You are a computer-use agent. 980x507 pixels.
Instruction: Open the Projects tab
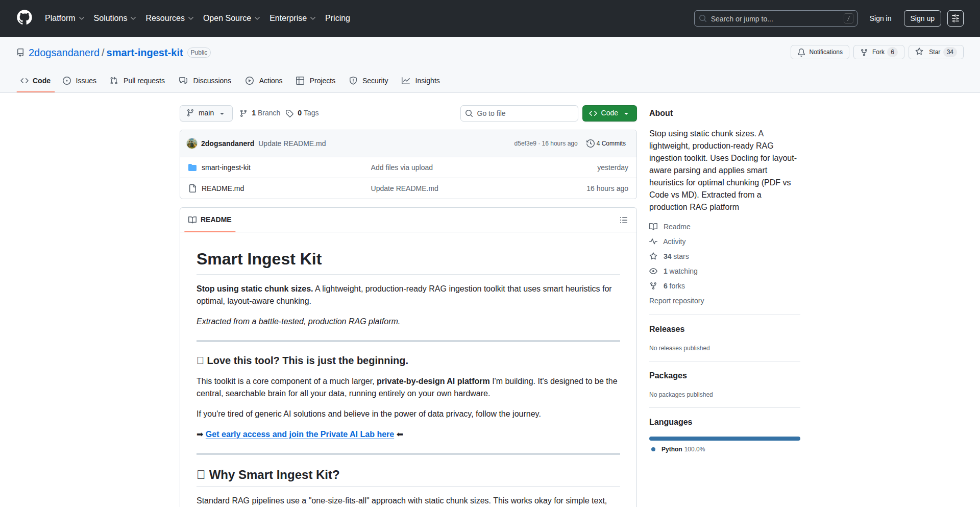316,81
